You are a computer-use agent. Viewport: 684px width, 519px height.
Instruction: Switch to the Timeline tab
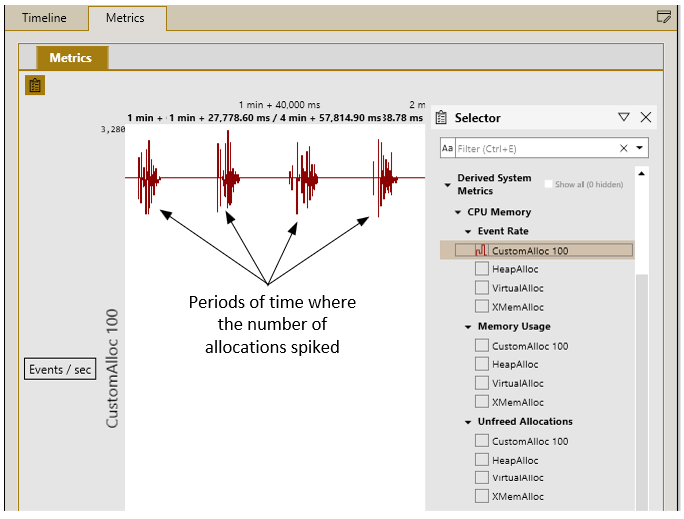[44, 18]
